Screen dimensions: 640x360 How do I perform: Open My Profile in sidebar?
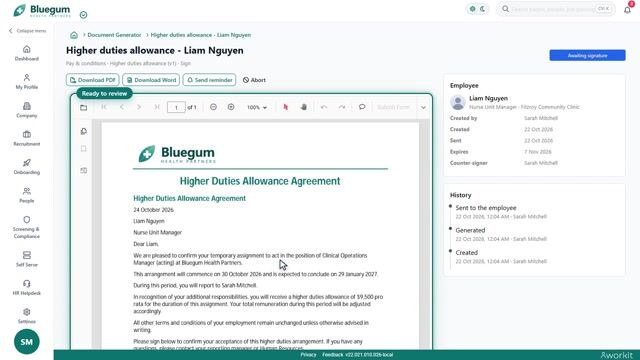tap(27, 82)
